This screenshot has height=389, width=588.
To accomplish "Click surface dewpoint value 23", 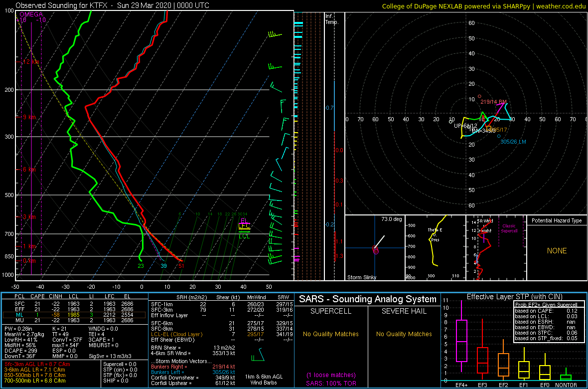I will 141,266.
